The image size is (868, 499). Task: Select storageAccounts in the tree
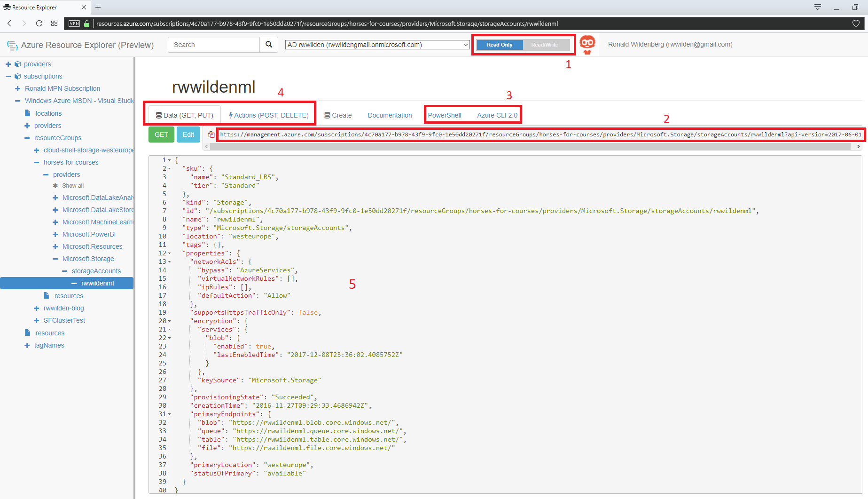pyautogui.click(x=96, y=271)
